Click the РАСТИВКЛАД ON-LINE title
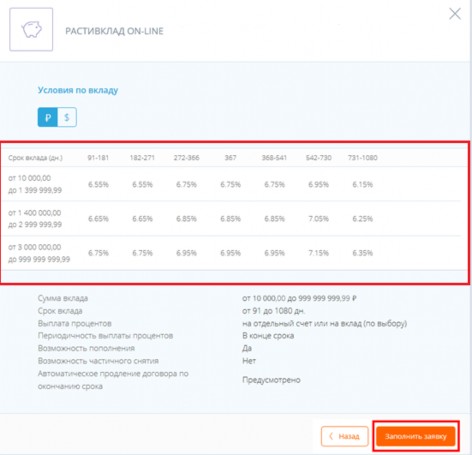The width and height of the screenshot is (472, 455). pyautogui.click(x=114, y=31)
